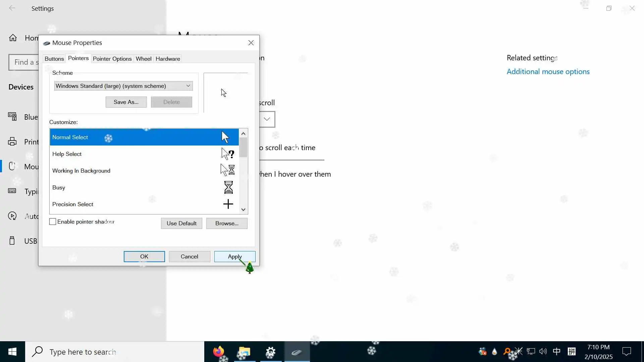This screenshot has width=644, height=362.
Task: Open Firefox from the taskbar
Action: (x=218, y=352)
